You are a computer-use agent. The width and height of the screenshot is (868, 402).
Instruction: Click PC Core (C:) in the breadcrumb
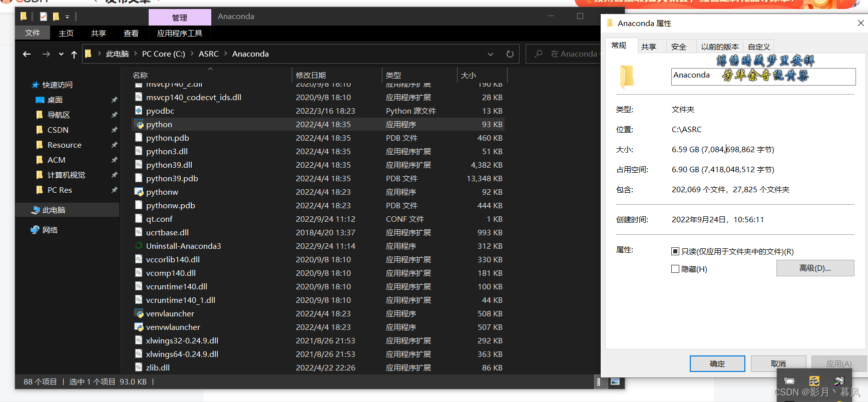[x=164, y=54]
